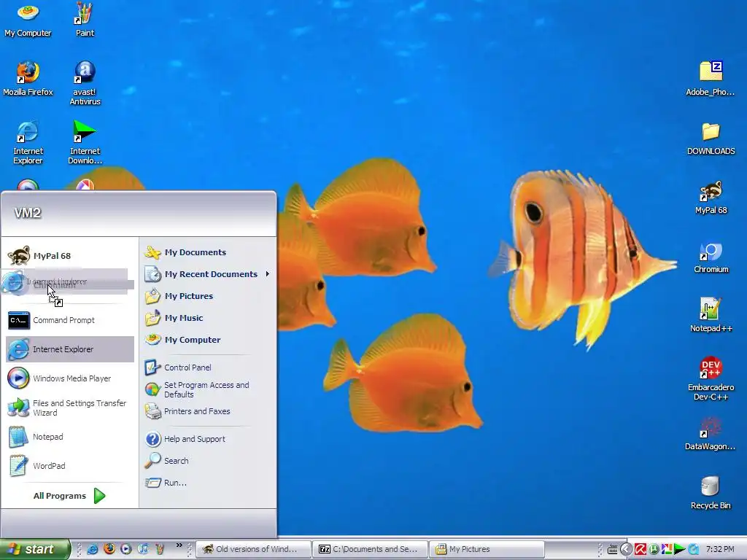Click the VM2 user name header
The width and height of the screenshot is (747, 560).
pyautogui.click(x=28, y=213)
